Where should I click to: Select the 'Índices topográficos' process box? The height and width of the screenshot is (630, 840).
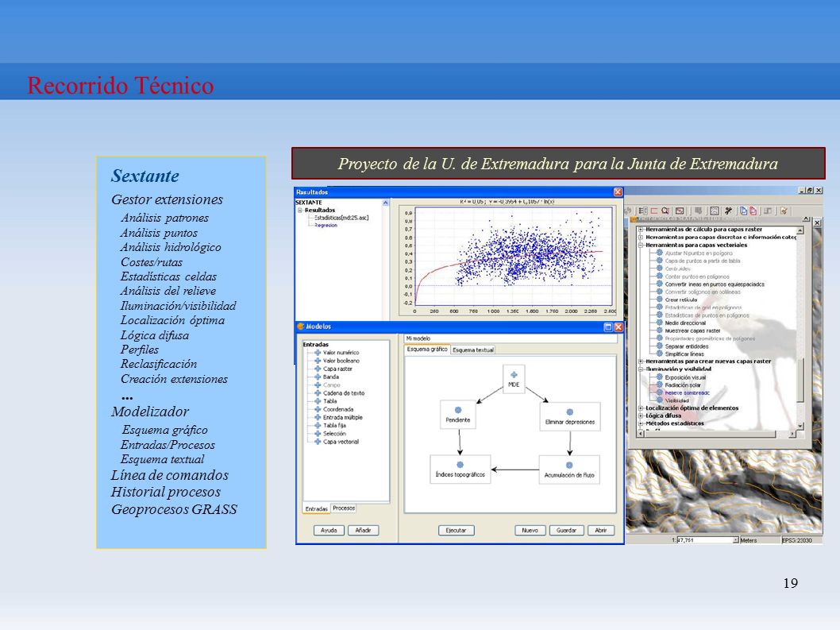coord(460,470)
